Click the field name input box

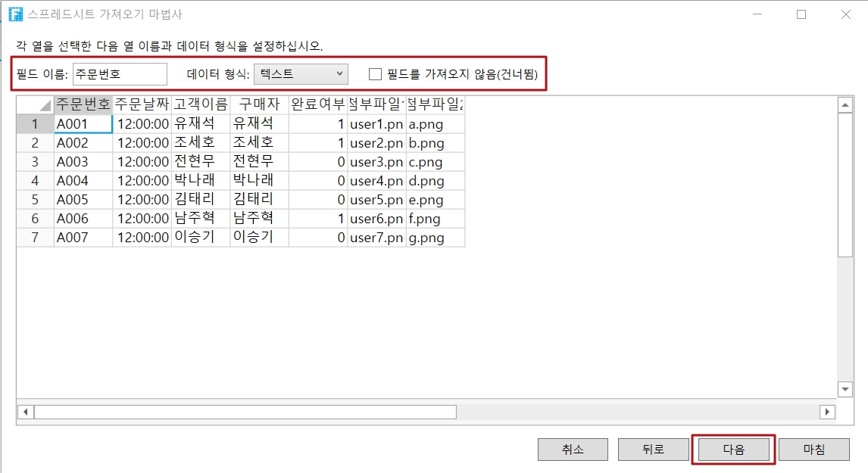[x=120, y=74]
